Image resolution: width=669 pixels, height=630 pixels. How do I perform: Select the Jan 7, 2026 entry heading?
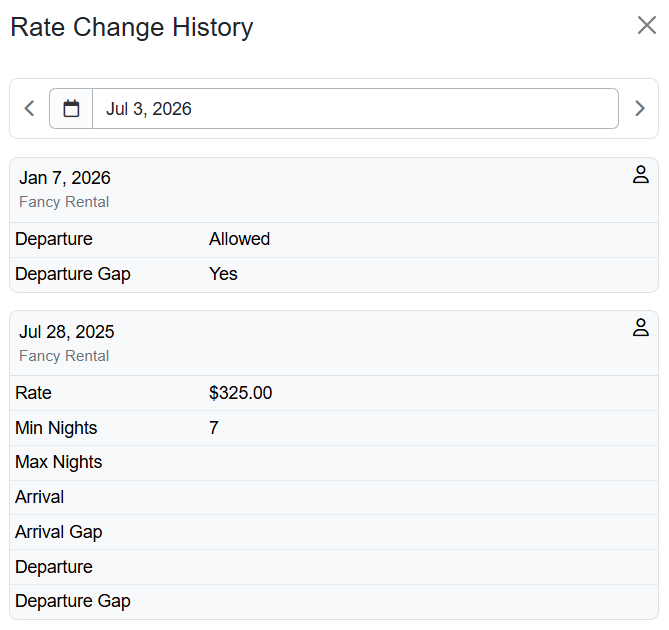[x=65, y=178]
